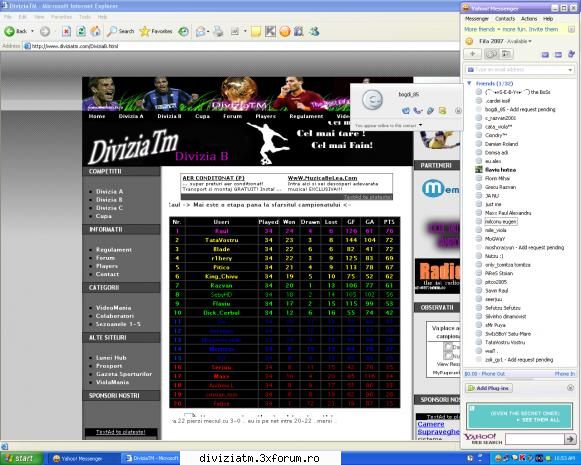This screenshot has height=465, width=581.
Task: Click the Print icon in the IE toolbar
Action: tap(218, 31)
